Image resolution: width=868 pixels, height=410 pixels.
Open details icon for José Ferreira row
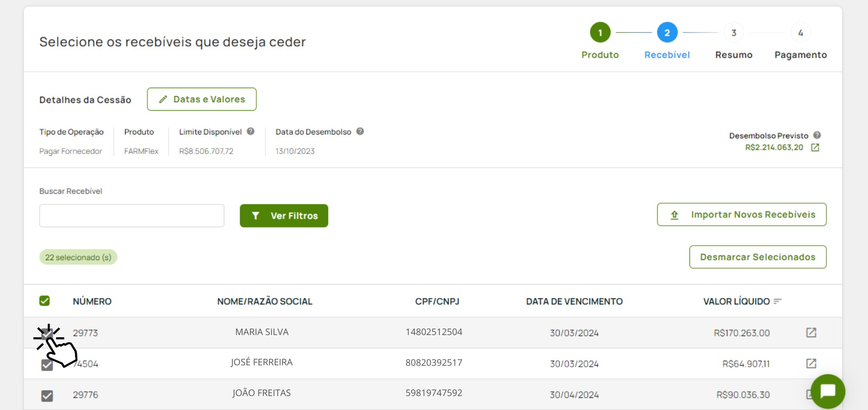point(811,363)
